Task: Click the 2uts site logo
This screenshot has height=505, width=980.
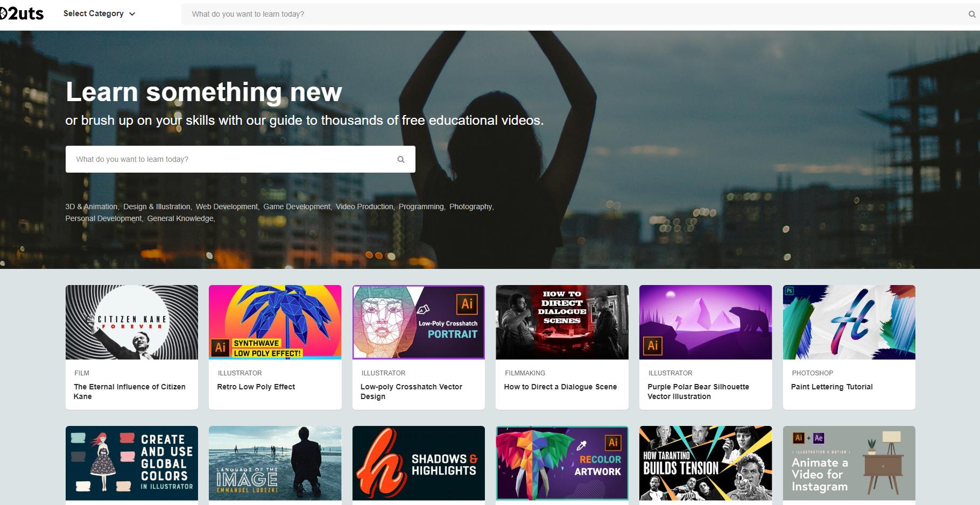Action: pos(22,13)
